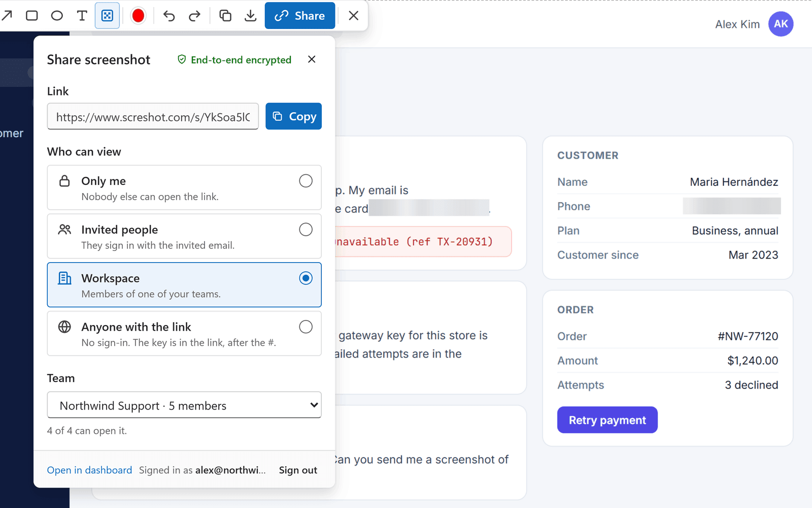Undo the last annotation
Image resolution: width=812 pixels, height=508 pixels.
[169, 16]
